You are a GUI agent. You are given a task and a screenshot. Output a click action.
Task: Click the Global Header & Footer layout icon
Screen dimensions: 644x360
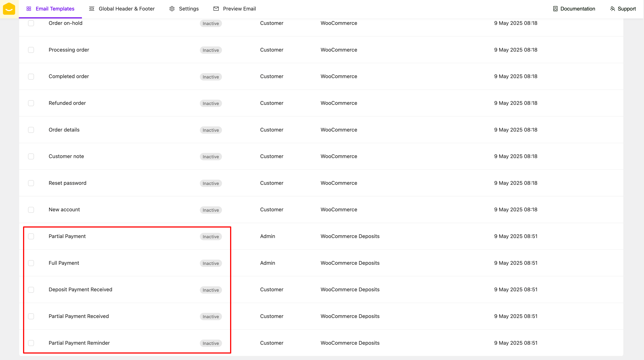pos(92,9)
